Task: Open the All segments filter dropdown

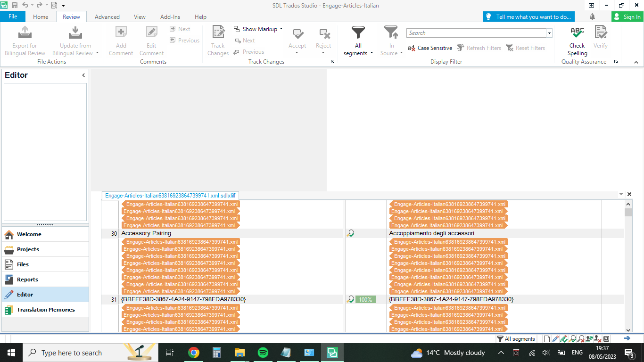Action: click(x=358, y=41)
